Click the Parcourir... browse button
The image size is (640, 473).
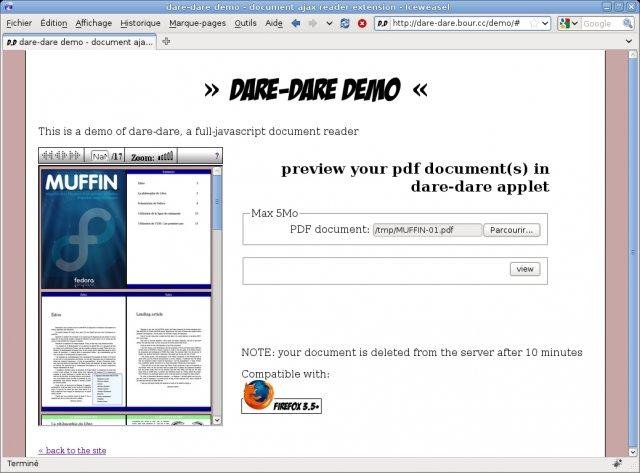511,230
